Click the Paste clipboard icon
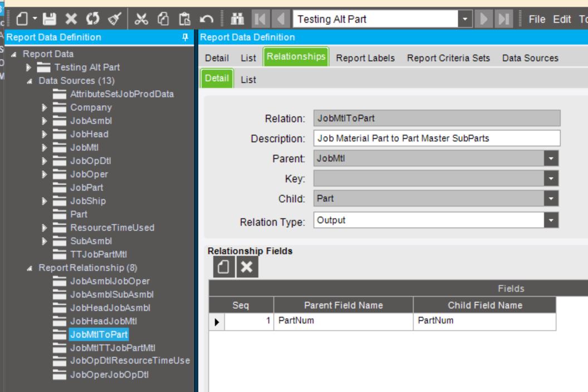 [x=184, y=19]
